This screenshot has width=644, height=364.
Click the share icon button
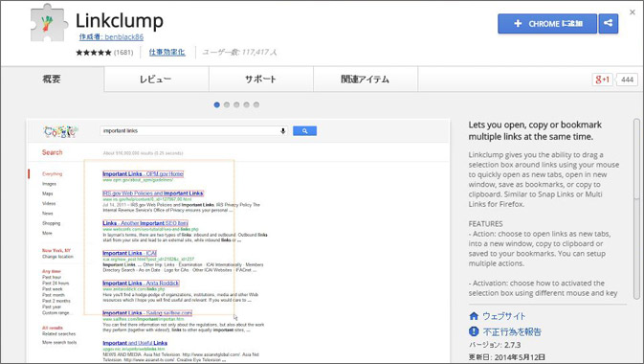coord(609,23)
